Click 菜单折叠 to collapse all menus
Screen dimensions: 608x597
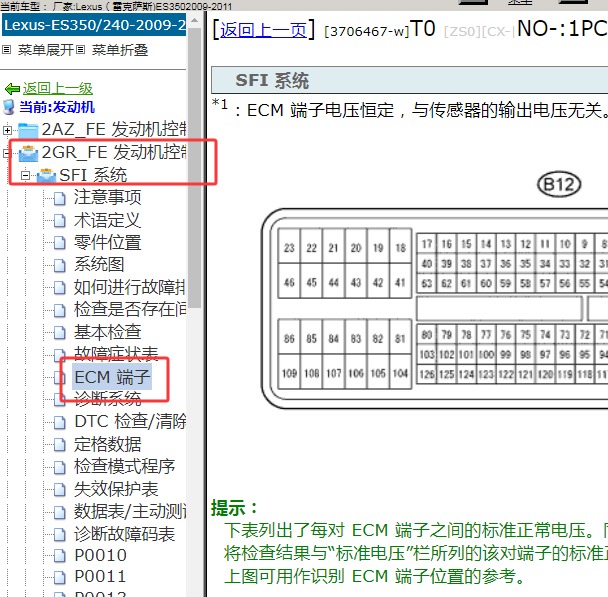coord(120,50)
